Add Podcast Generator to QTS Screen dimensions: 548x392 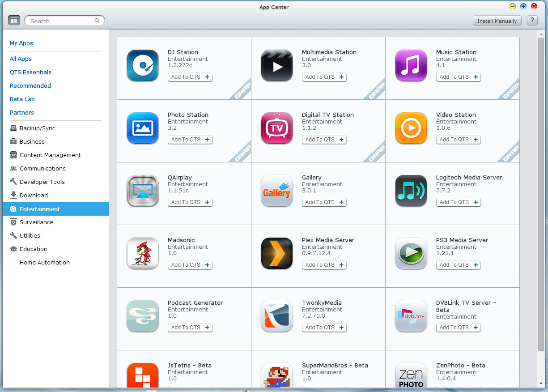click(x=190, y=328)
